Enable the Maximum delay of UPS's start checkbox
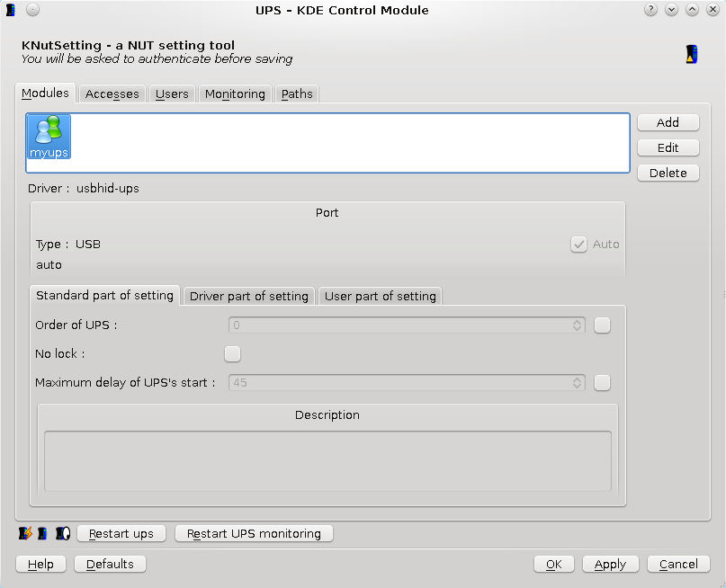Image resolution: width=726 pixels, height=588 pixels. pos(602,383)
